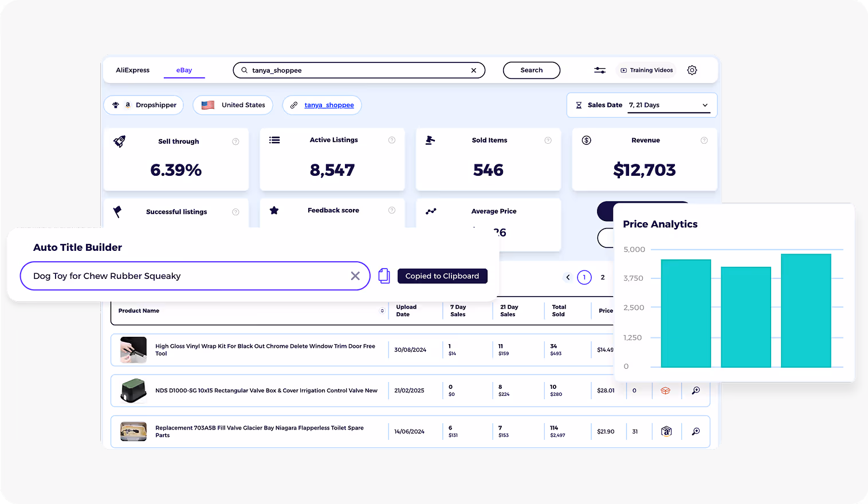868x504 pixels.
Task: Click the Successful listings help icon
Action: (235, 212)
